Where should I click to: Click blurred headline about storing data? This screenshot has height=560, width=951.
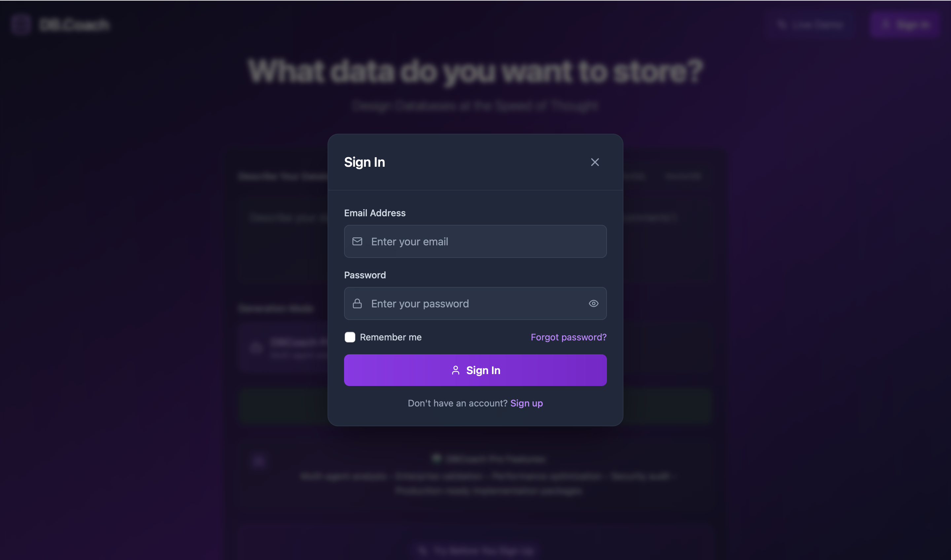(x=475, y=72)
